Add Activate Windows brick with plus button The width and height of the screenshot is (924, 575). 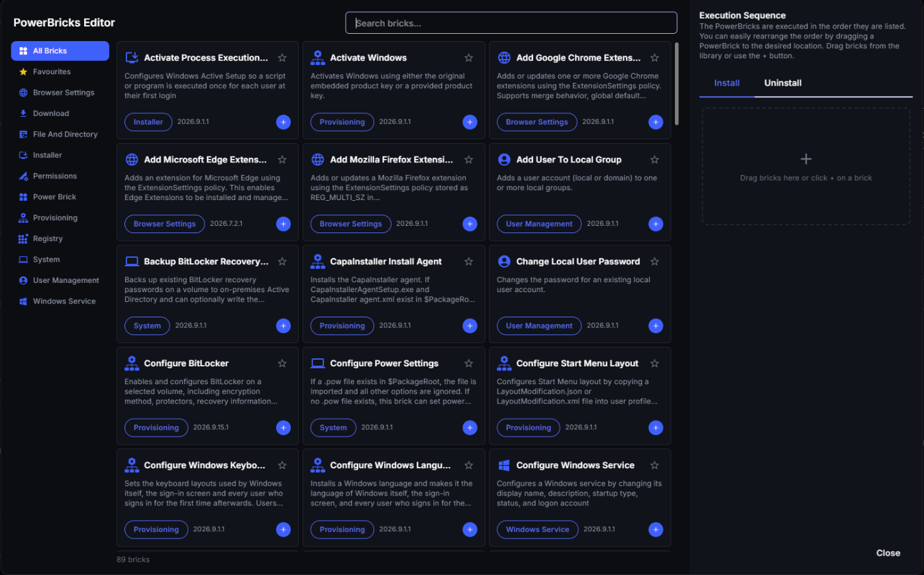coord(470,122)
